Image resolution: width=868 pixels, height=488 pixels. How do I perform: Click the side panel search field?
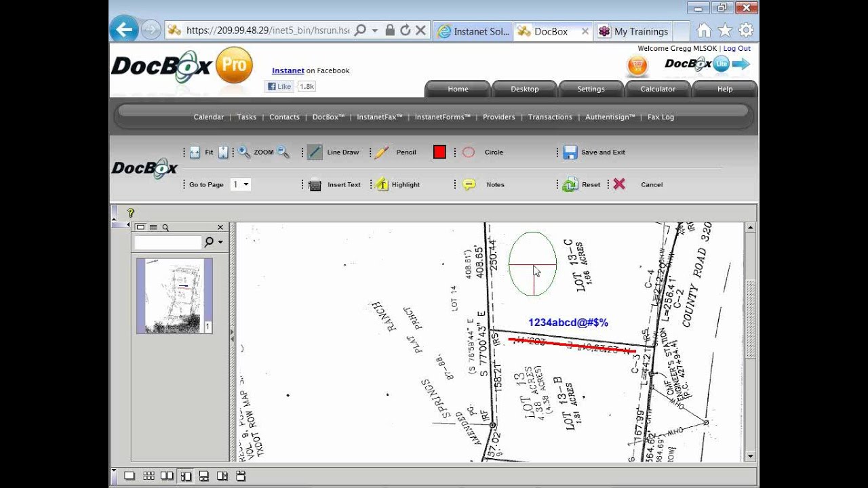pos(167,242)
